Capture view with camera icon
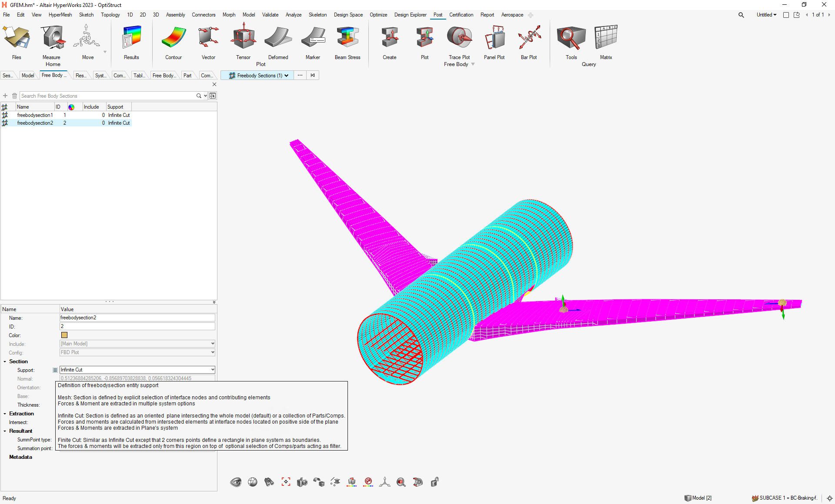The height and width of the screenshot is (504, 835). pos(302,482)
